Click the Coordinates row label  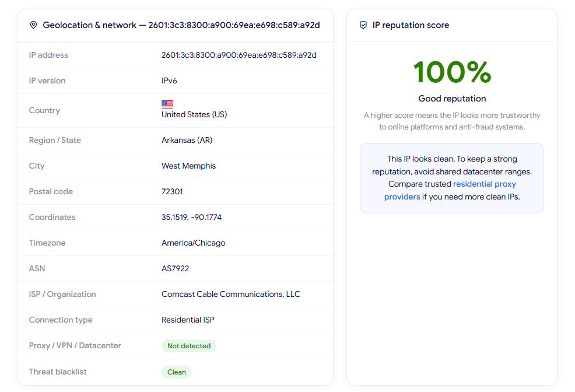(52, 217)
